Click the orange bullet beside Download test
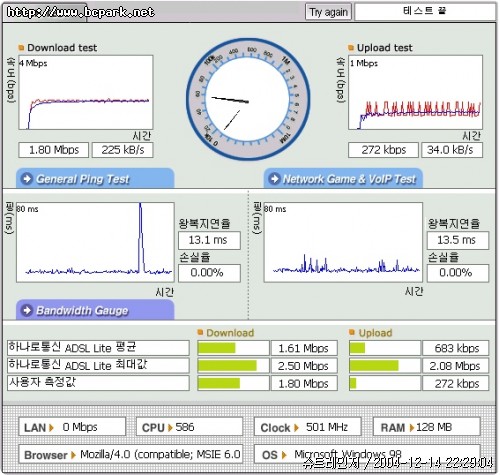Screen dimensions: 500x475 [x=21, y=48]
